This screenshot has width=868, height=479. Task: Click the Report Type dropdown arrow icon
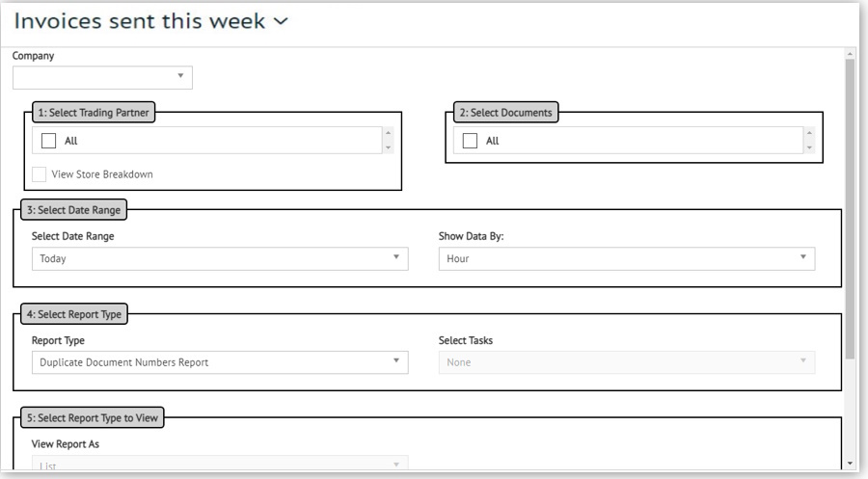[395, 361]
